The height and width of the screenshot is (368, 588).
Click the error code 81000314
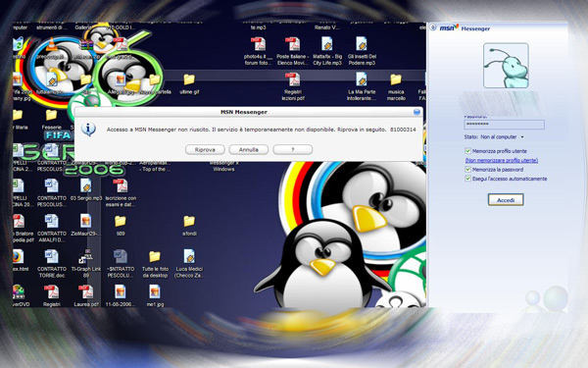coord(403,130)
